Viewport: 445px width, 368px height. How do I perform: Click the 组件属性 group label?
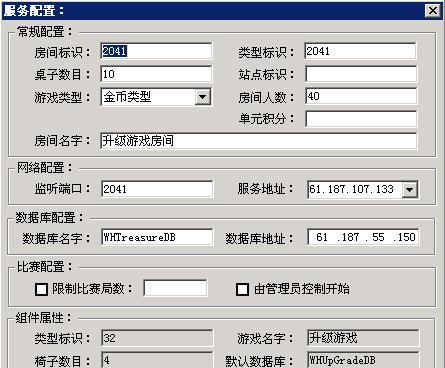point(43,318)
